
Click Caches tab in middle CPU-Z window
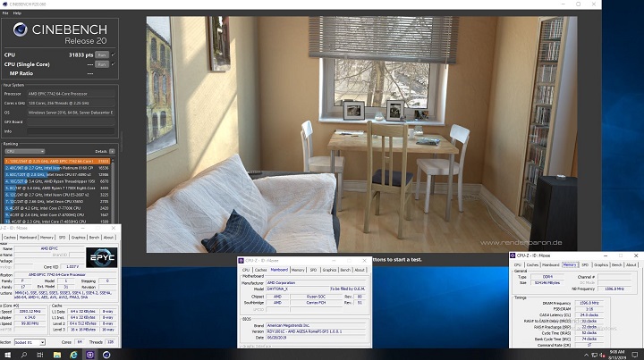(x=260, y=270)
